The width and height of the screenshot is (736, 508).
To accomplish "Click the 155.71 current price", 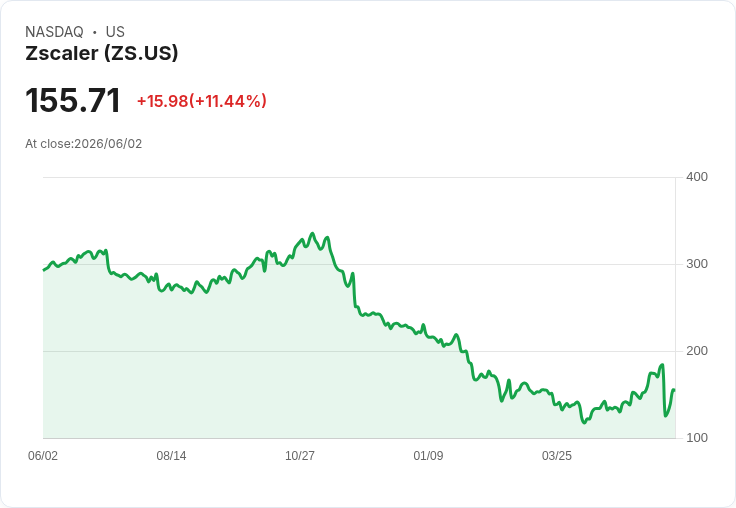I will point(73,100).
